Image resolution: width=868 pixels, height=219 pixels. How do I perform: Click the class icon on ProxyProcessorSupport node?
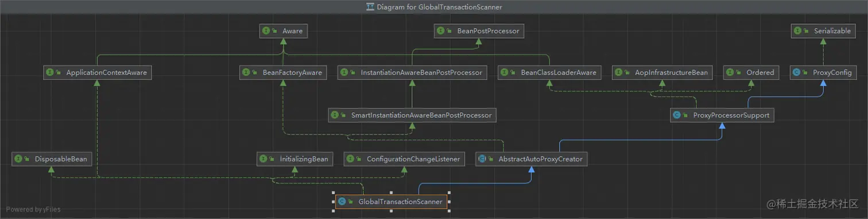tap(677, 116)
